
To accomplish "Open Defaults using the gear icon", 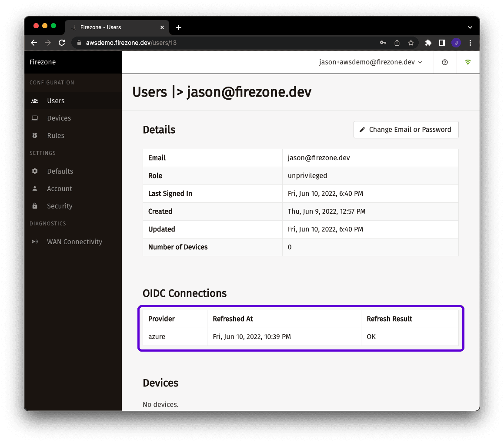I will tap(35, 171).
